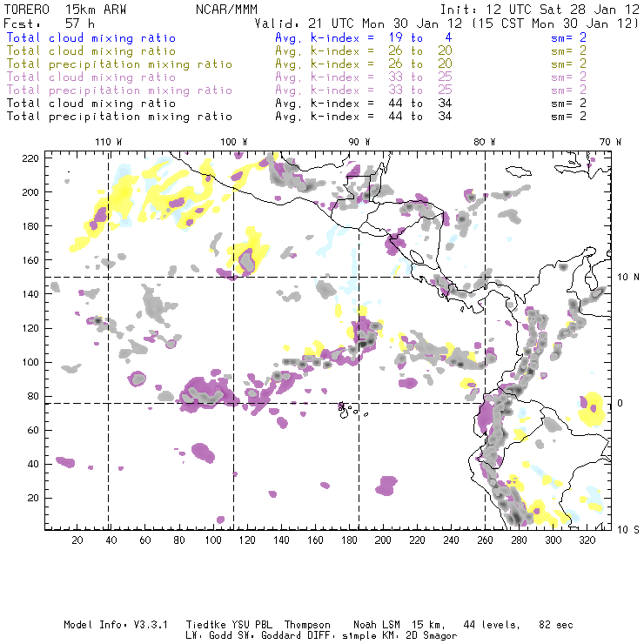The image size is (644, 644).
Task: Click the "0" equator latitude label
Action: (x=621, y=403)
